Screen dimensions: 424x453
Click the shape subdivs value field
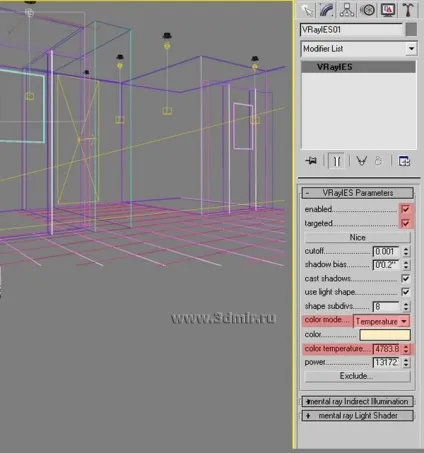(386, 306)
